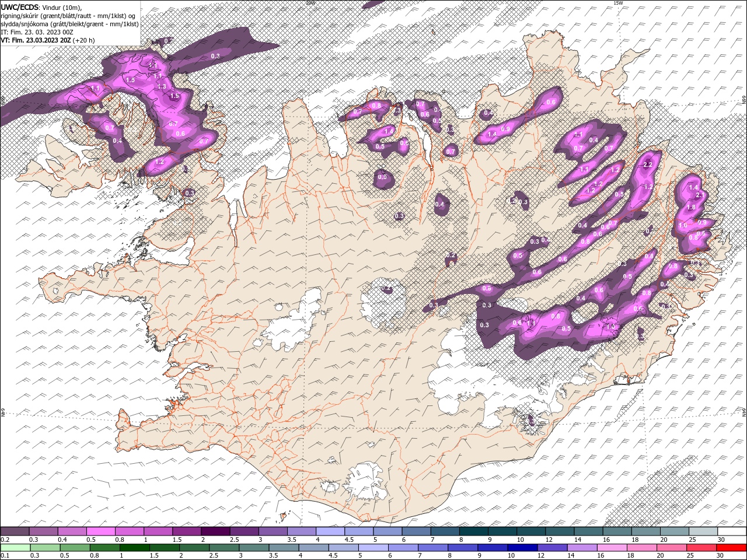Viewport: 747px width, 560px height.
Task: Click the 'slydda/snjókoma' legend description line
Action: coord(69,24)
